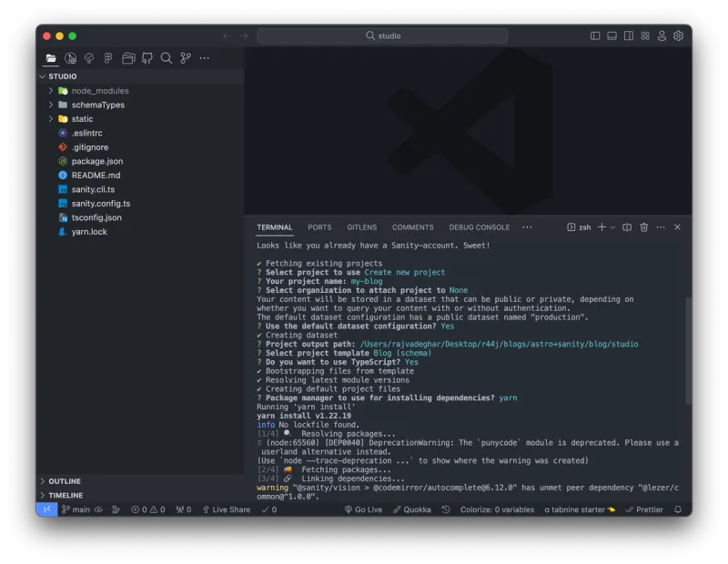Viewport: 728px width, 564px height.
Task: Open the GitHub view icon
Action: click(147, 58)
